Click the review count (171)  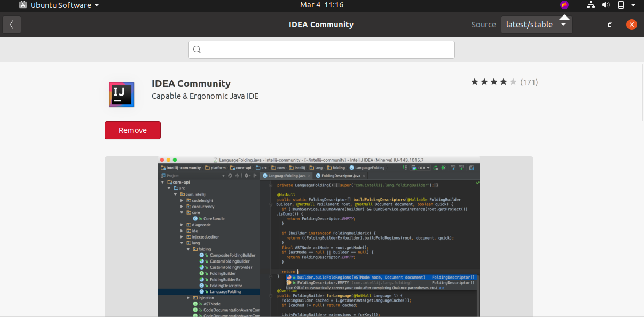529,82
